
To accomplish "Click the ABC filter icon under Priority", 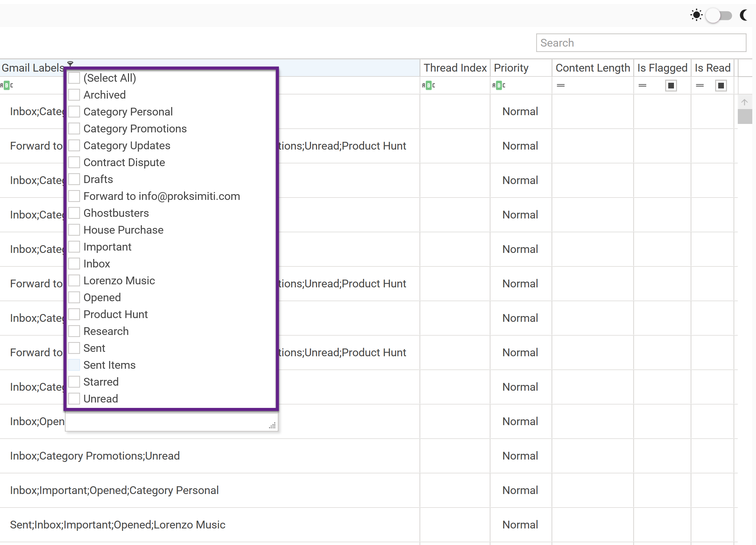I will coord(498,85).
